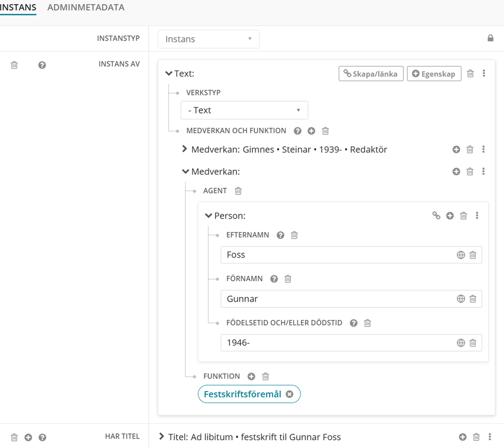Click the Skapa/länka button

(x=371, y=74)
